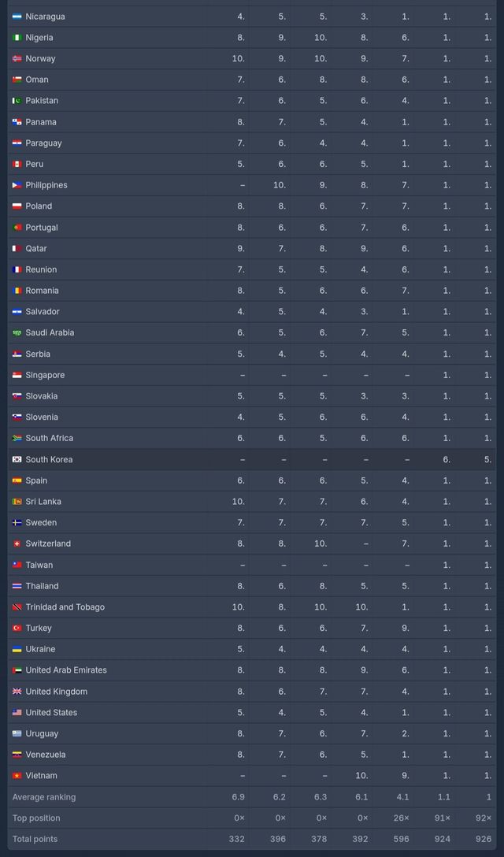Viewport: 504px width, 857px height.
Task: Click the South Korea flag icon
Action: point(17,459)
